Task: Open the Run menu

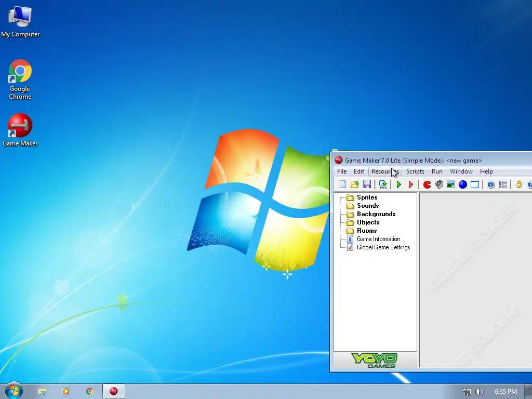Action: (x=437, y=171)
